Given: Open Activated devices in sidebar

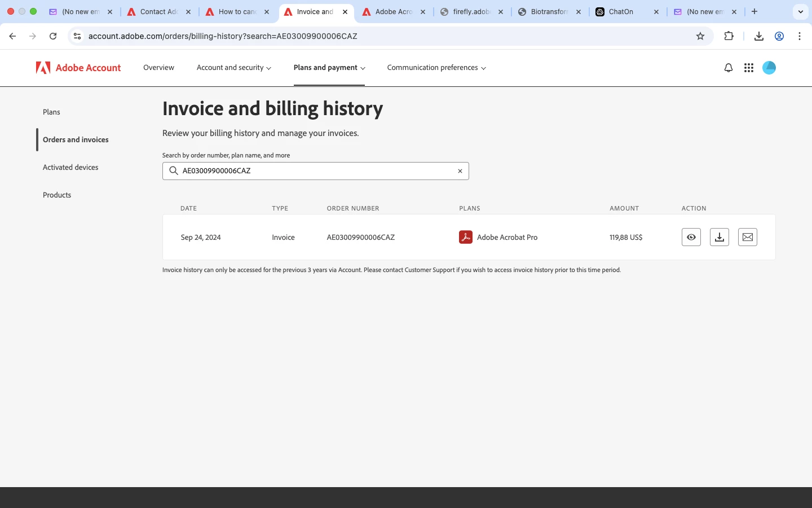Looking at the screenshot, I should pyautogui.click(x=70, y=167).
